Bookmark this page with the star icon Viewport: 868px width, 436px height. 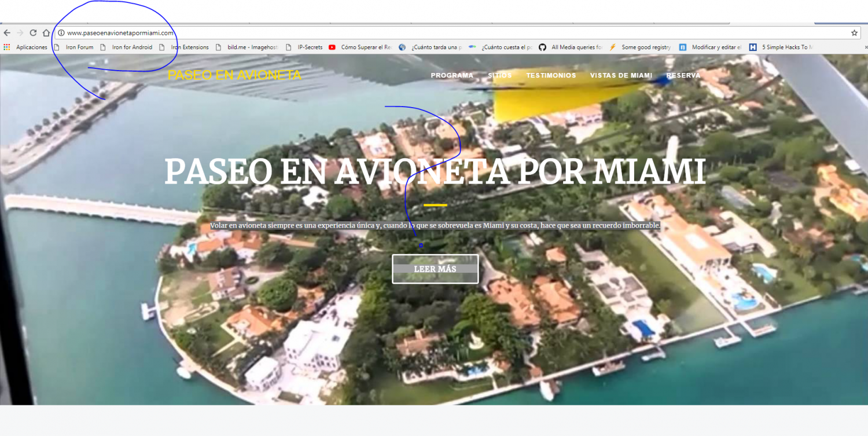[854, 33]
